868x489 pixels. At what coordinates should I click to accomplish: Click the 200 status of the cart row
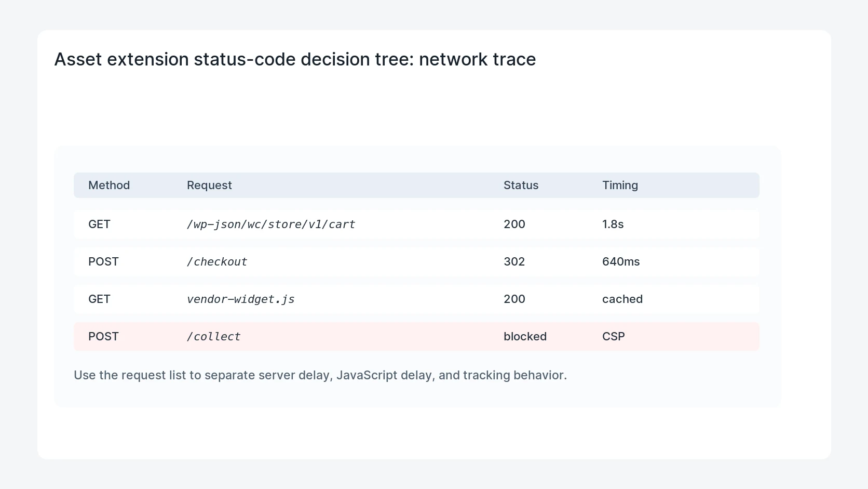(x=514, y=224)
